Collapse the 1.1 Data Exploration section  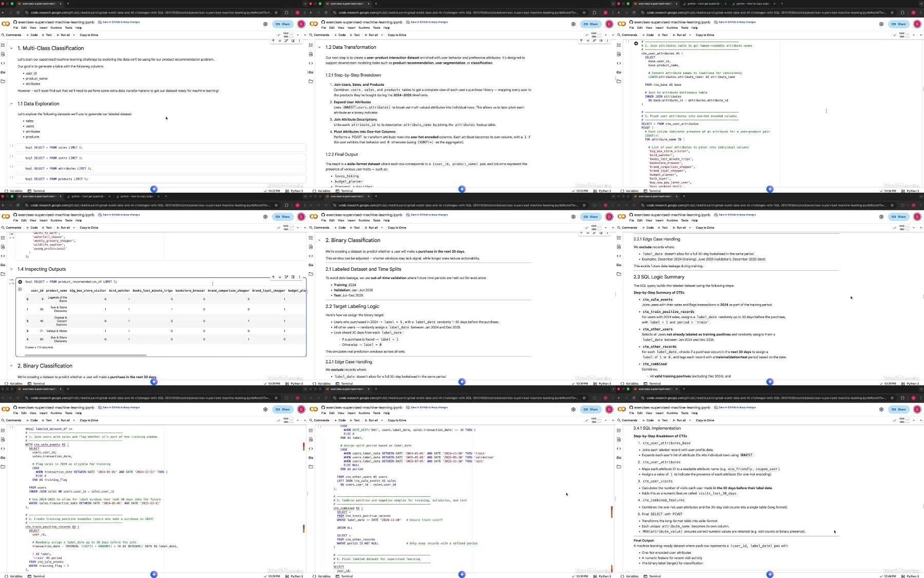point(12,104)
